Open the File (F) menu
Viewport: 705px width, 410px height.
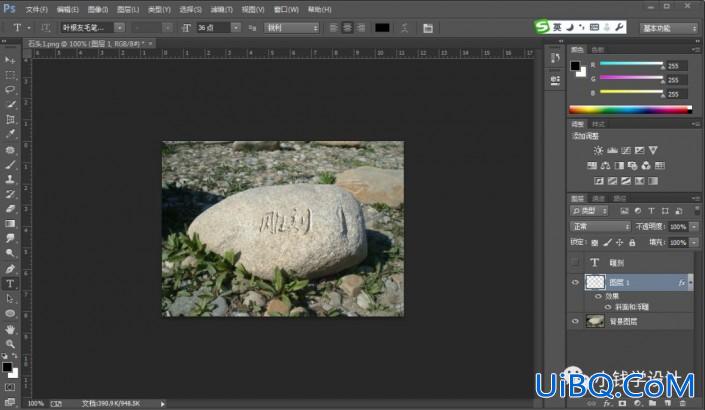36,9
